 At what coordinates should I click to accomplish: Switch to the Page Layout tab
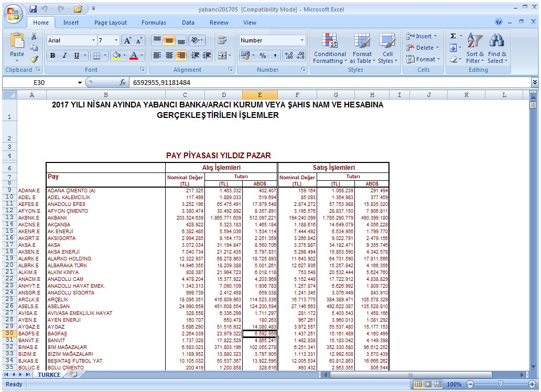[x=111, y=23]
